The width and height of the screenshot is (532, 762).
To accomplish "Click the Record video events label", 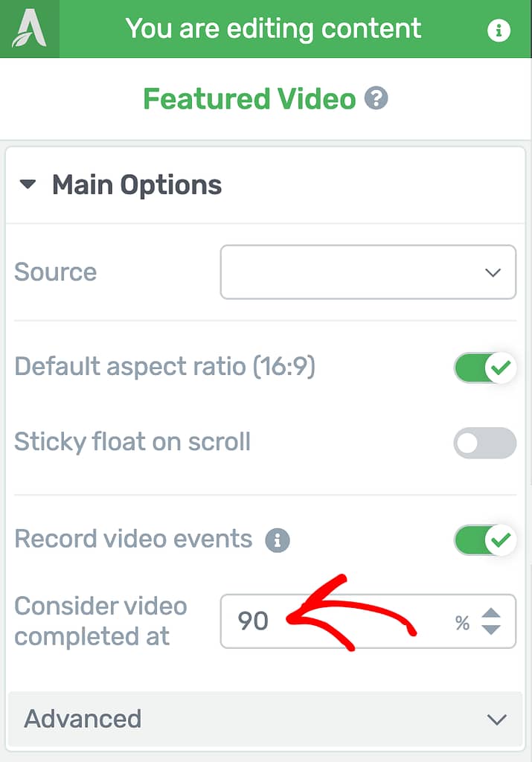I will [x=133, y=539].
